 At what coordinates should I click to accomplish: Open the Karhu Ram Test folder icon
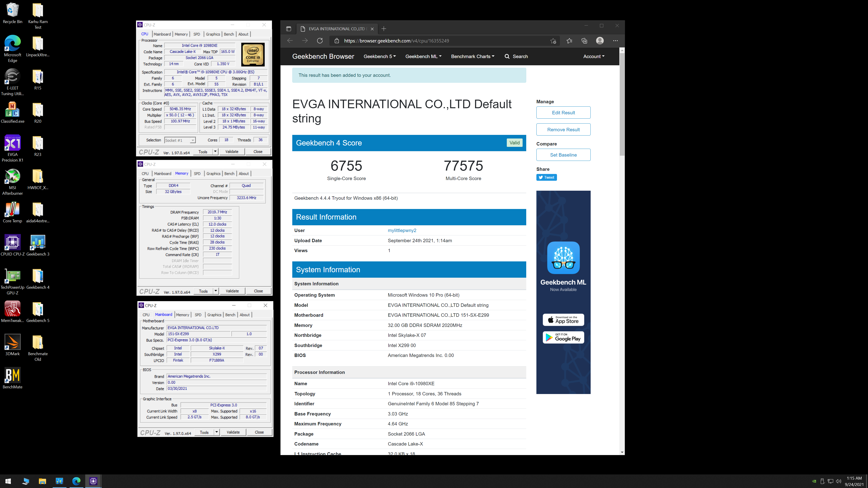(38, 16)
